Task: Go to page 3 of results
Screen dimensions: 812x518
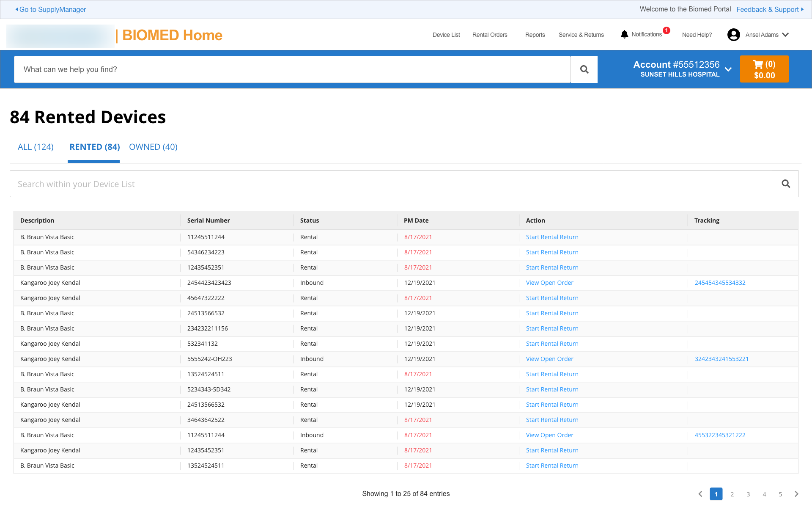Action: tap(748, 494)
